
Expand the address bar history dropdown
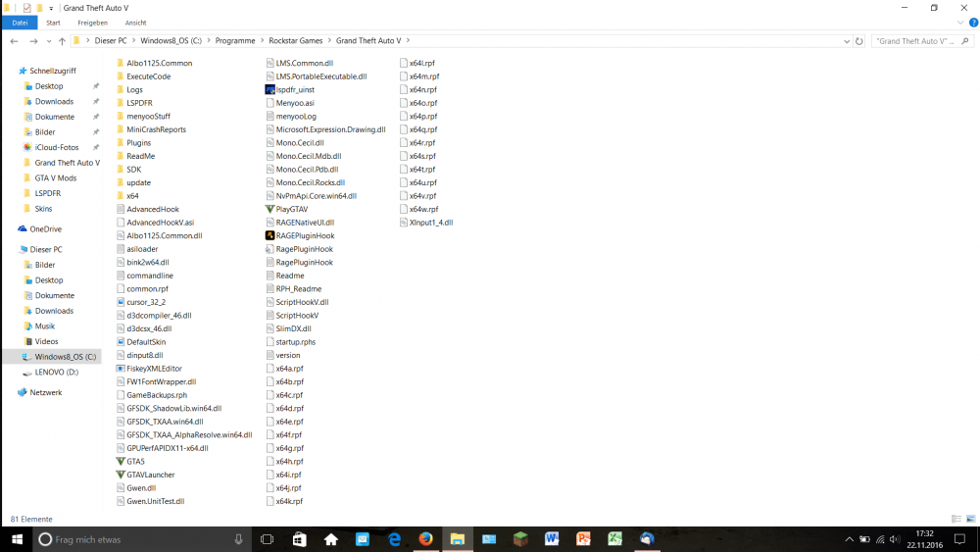click(x=847, y=41)
